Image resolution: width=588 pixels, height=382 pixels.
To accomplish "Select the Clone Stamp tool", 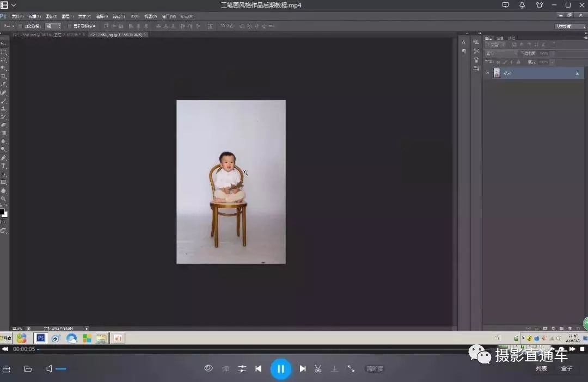I will pyautogui.click(x=4, y=109).
